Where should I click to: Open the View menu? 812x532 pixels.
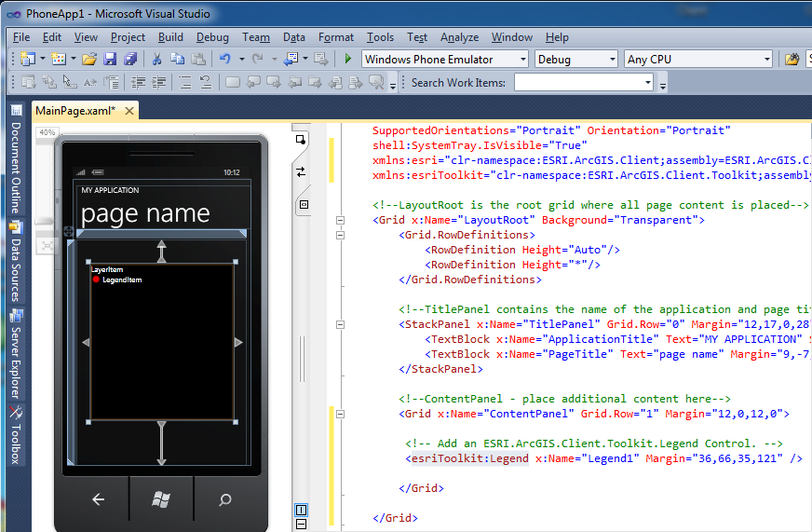[86, 37]
